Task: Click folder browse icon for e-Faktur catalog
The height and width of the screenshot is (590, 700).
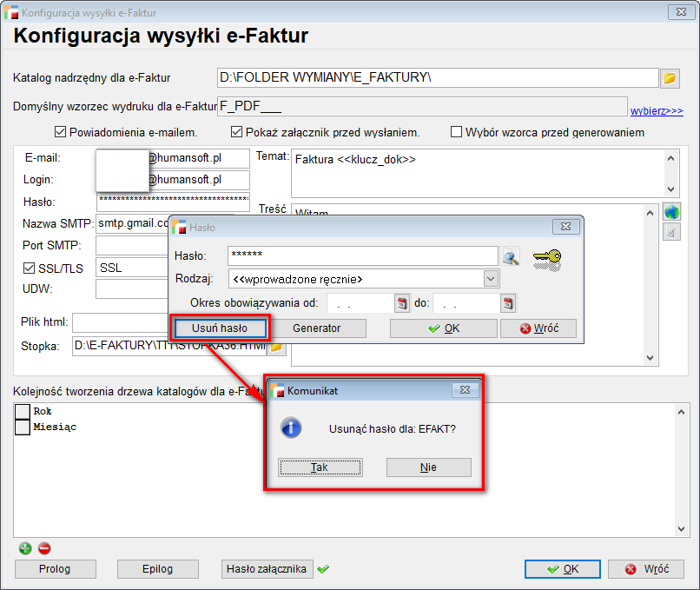Action: [670, 78]
